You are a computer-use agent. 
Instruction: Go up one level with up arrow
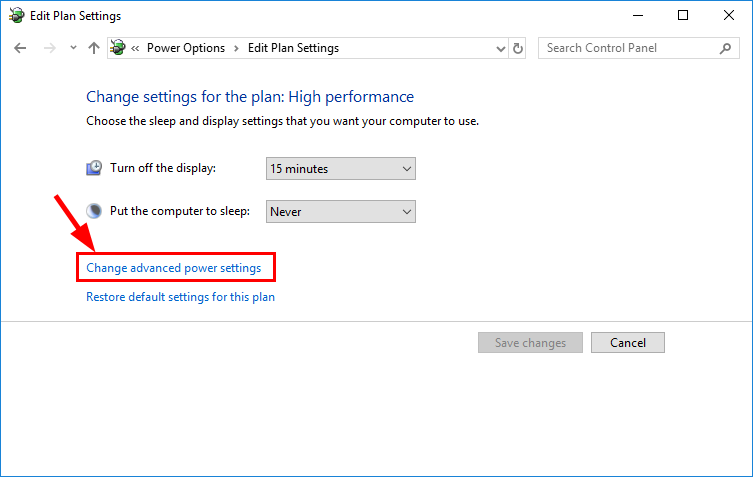coord(94,48)
